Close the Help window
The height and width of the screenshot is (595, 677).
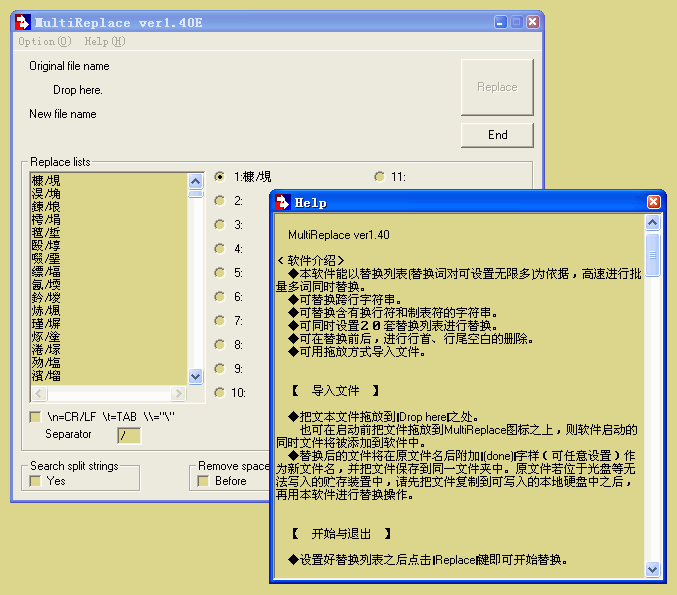pyautogui.click(x=653, y=202)
